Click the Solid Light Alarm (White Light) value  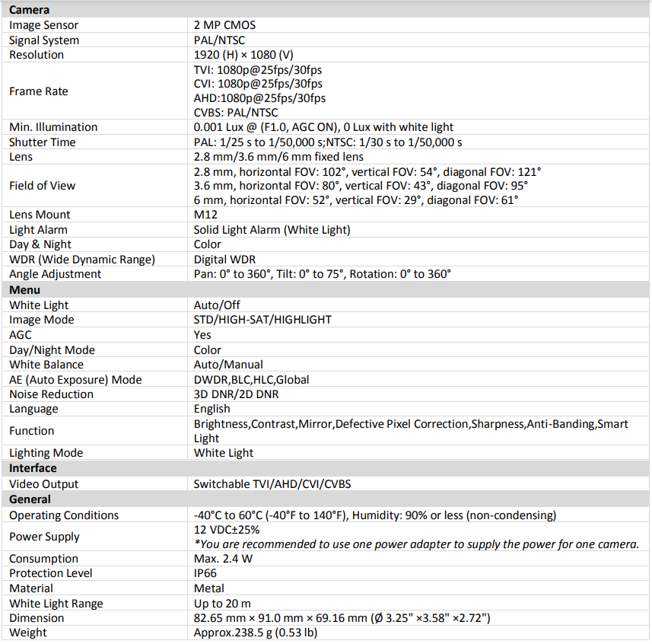(x=272, y=230)
